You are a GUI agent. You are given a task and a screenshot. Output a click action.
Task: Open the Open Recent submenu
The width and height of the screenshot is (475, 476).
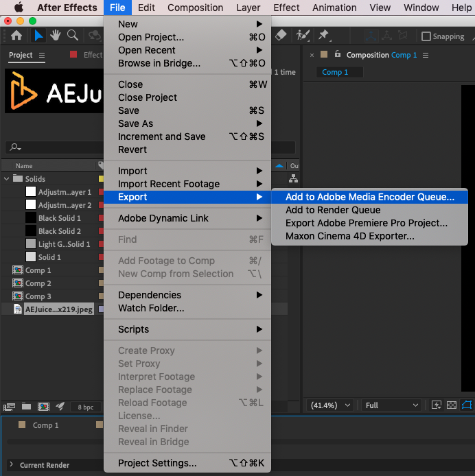click(x=187, y=50)
